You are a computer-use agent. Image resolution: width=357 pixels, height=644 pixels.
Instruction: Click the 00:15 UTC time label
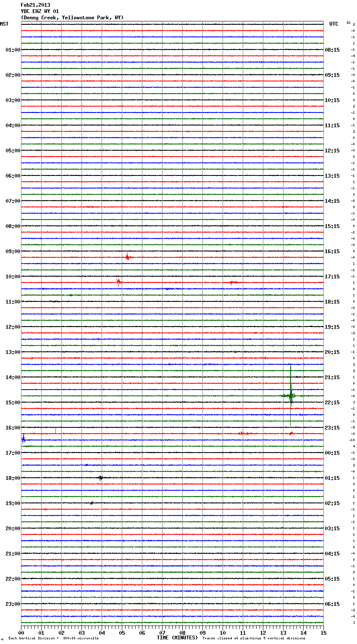click(332, 453)
